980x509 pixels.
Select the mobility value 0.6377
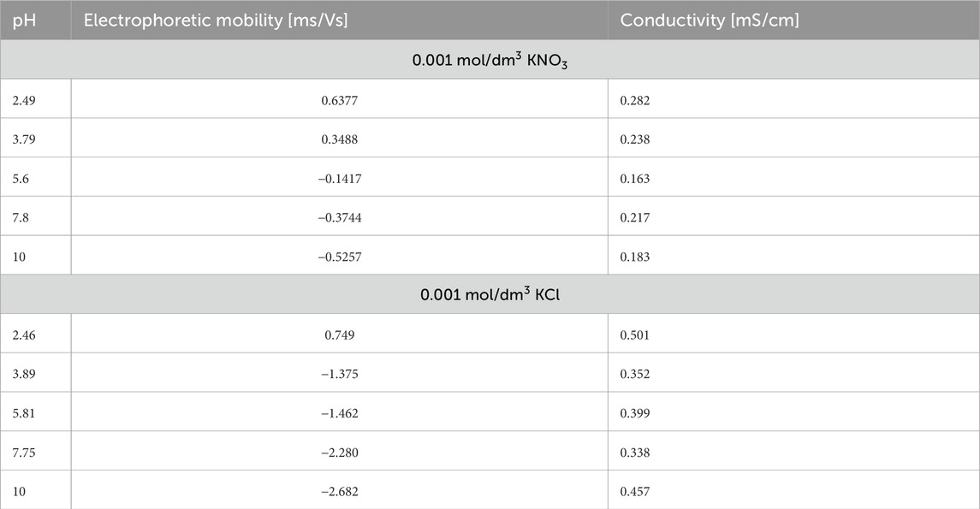[x=339, y=100]
